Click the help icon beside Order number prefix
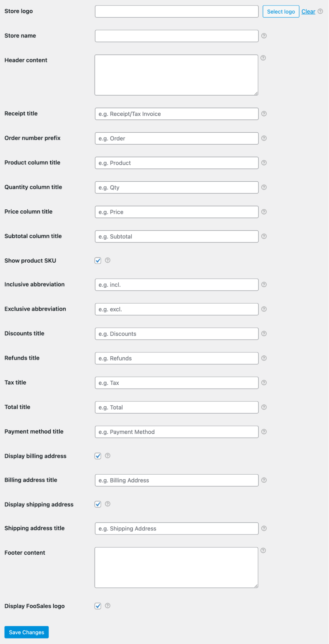This screenshot has width=329, height=644. (x=264, y=138)
